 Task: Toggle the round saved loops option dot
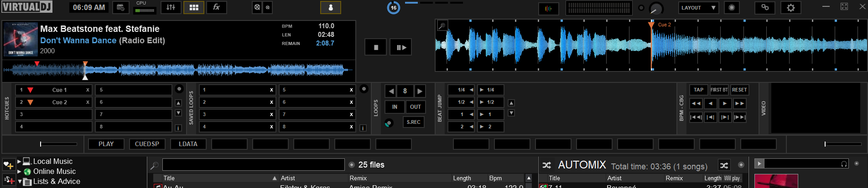click(x=364, y=89)
